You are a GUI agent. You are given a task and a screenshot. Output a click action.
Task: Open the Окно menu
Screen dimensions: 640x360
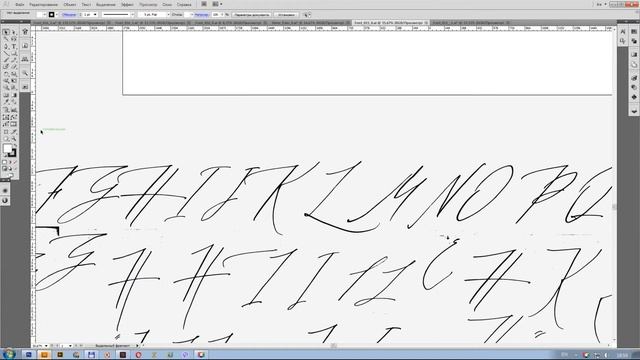coord(167,4)
